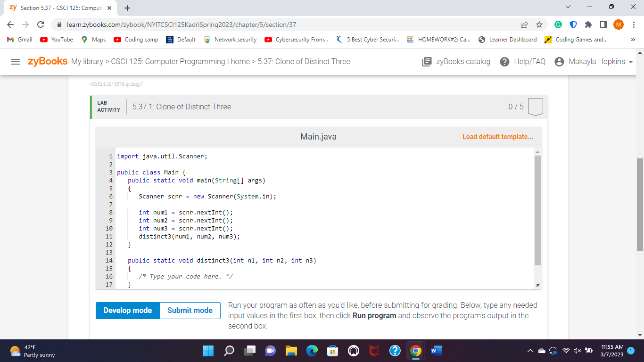Open File Explorer from the taskbar
Viewport: 644px width, 362px height.
pyautogui.click(x=292, y=351)
